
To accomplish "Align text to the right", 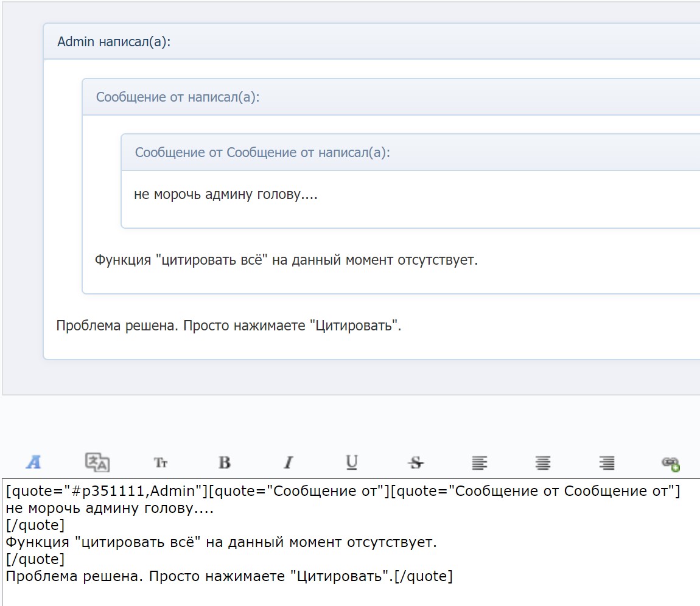I will 607,463.
